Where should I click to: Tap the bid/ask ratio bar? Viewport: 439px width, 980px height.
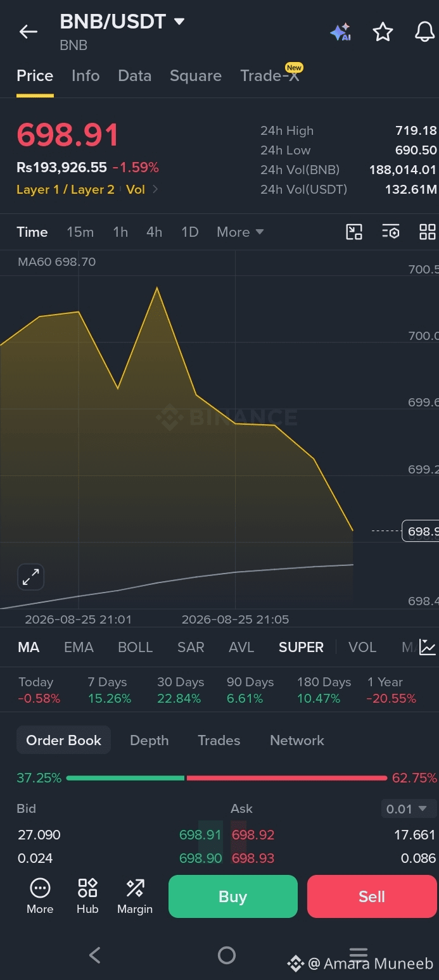coord(226,778)
